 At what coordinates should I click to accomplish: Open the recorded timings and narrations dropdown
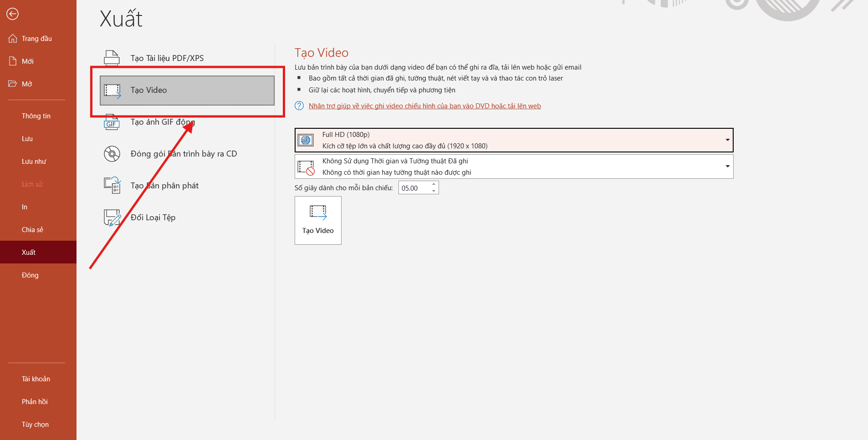point(727,167)
